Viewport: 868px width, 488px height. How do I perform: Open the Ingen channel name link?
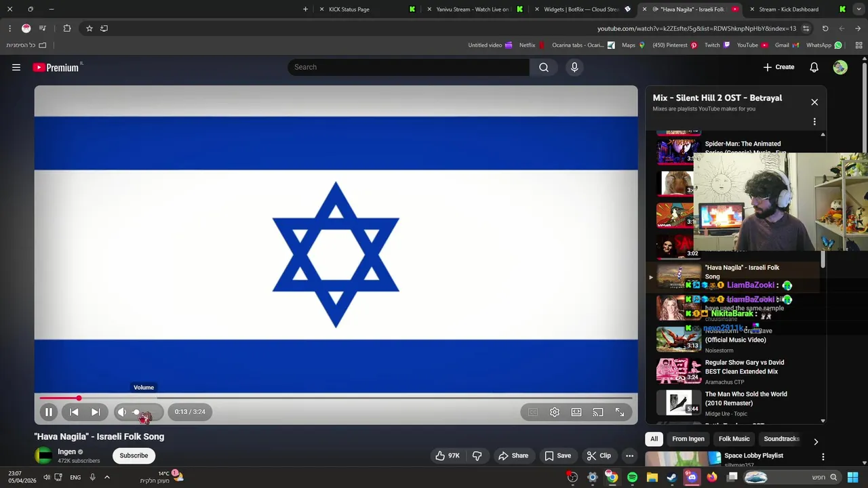point(66,451)
